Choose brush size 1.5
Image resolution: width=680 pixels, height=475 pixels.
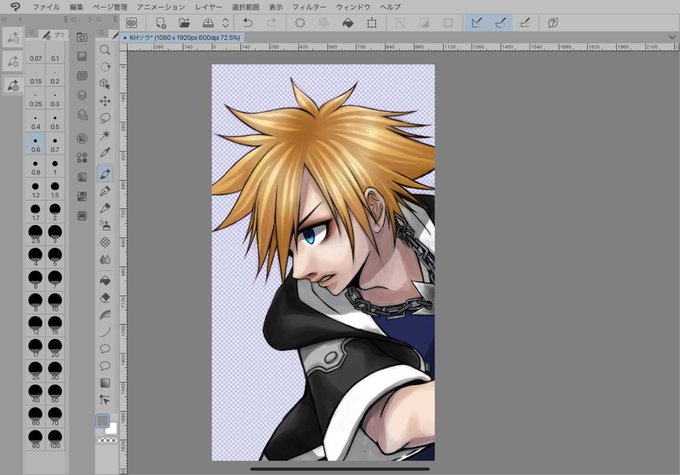[55, 190]
